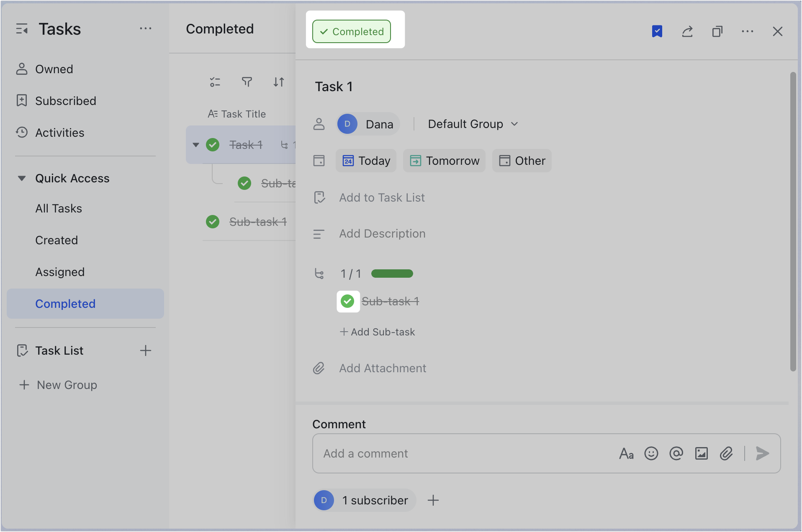802x532 pixels.
Task: Click the task detail vertical scrollbar
Action: click(x=793, y=222)
